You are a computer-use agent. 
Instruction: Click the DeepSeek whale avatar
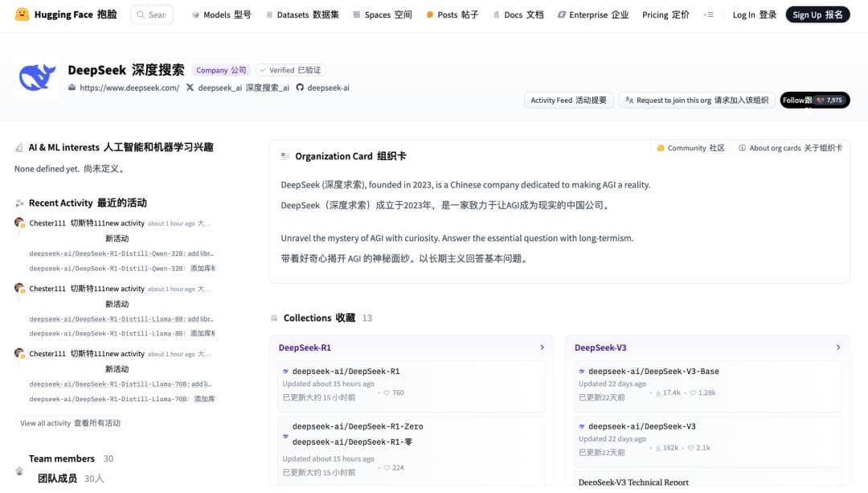[x=36, y=78]
